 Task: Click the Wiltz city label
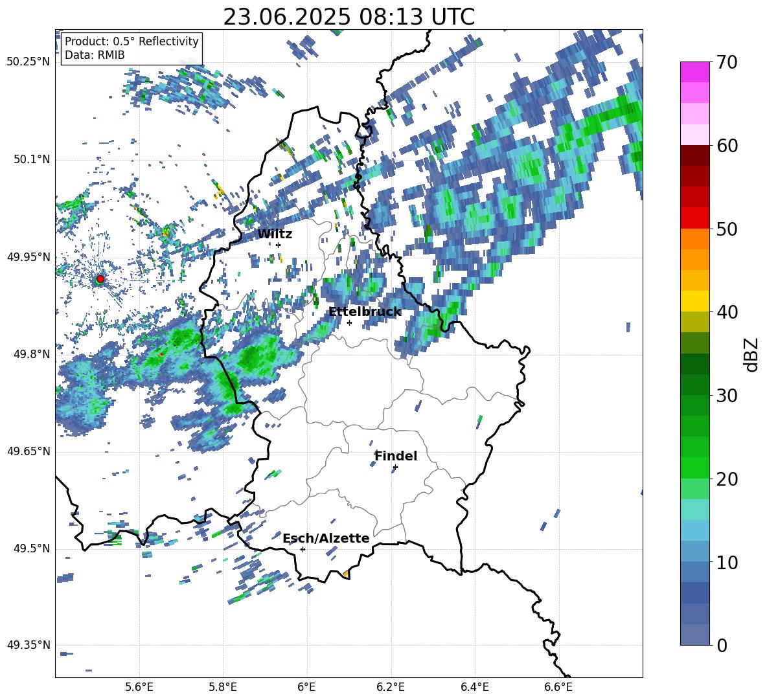coord(275,234)
